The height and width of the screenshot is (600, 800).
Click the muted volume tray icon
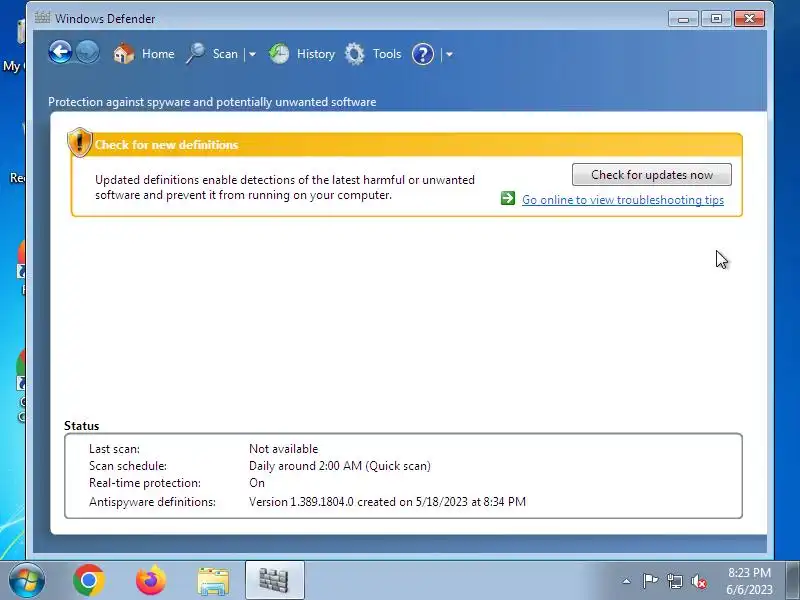tap(698, 581)
